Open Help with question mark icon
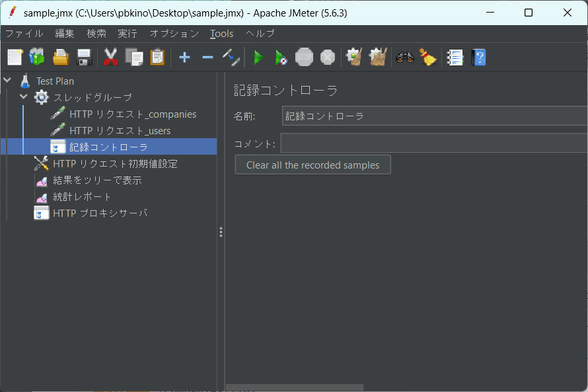The width and height of the screenshot is (588, 392). pos(478,58)
